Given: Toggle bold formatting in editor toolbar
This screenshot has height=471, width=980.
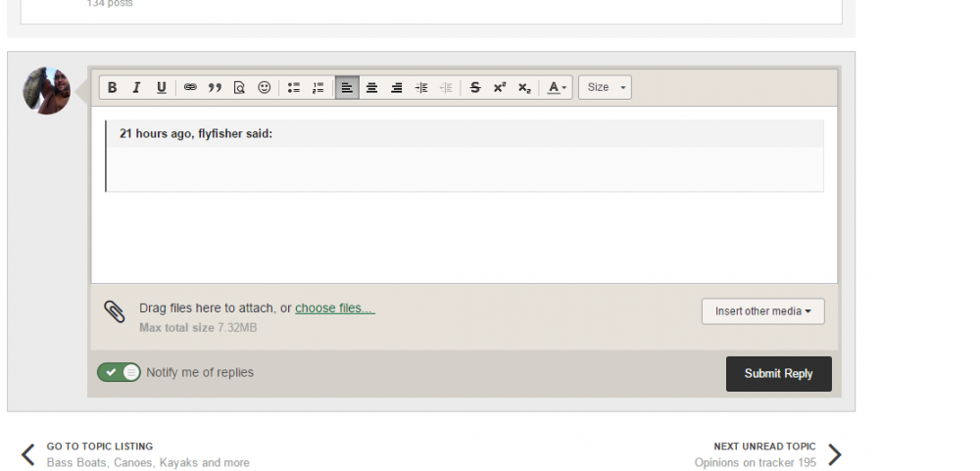Looking at the screenshot, I should coord(112,87).
